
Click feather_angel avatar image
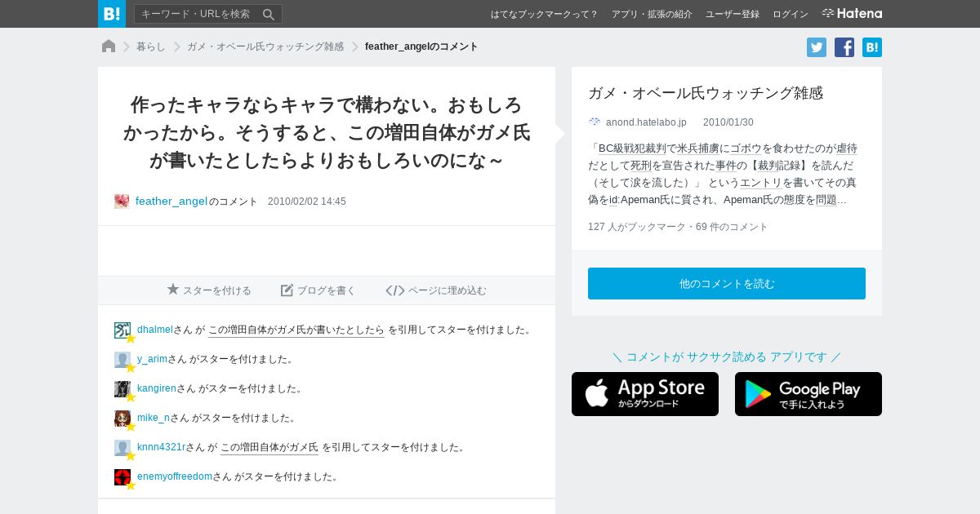(122, 202)
